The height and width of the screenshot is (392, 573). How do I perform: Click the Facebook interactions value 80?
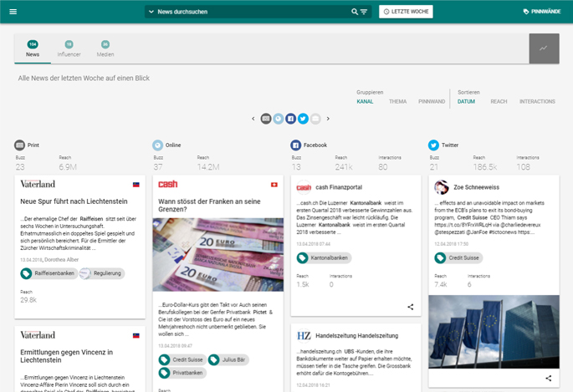point(383,167)
